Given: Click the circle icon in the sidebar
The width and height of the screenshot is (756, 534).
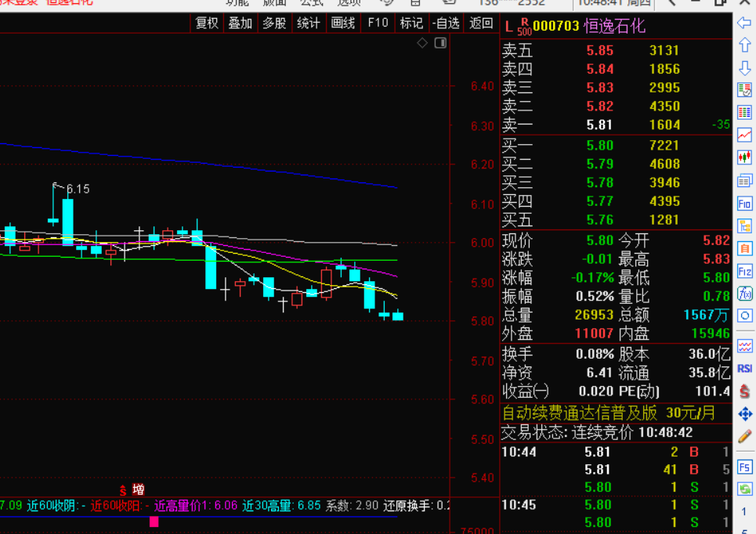Looking at the screenshot, I should [x=744, y=316].
